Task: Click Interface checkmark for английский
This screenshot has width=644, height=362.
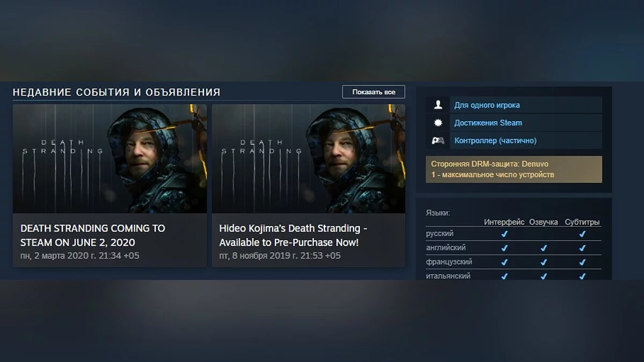Action: click(x=504, y=248)
